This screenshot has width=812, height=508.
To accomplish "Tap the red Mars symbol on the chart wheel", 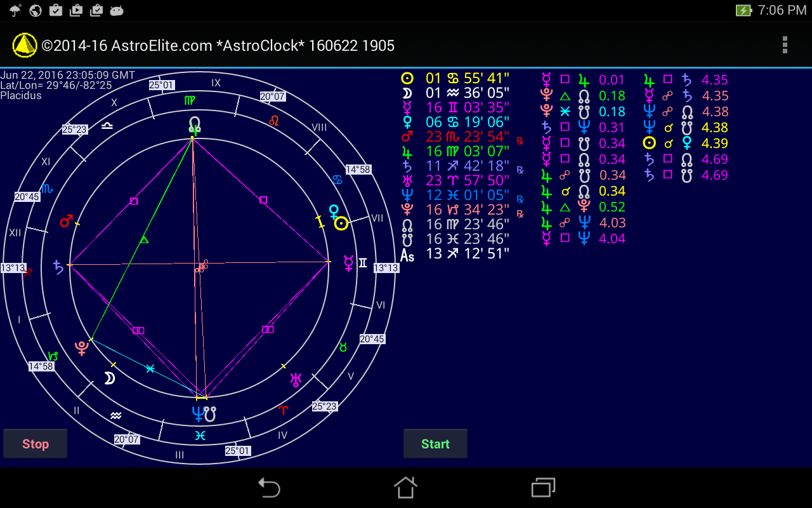I will tap(66, 221).
